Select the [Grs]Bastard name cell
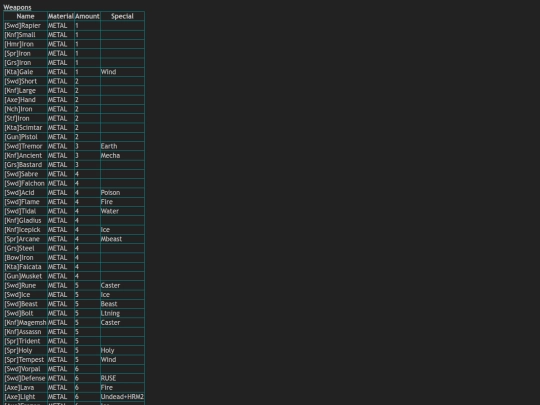 tap(25, 165)
